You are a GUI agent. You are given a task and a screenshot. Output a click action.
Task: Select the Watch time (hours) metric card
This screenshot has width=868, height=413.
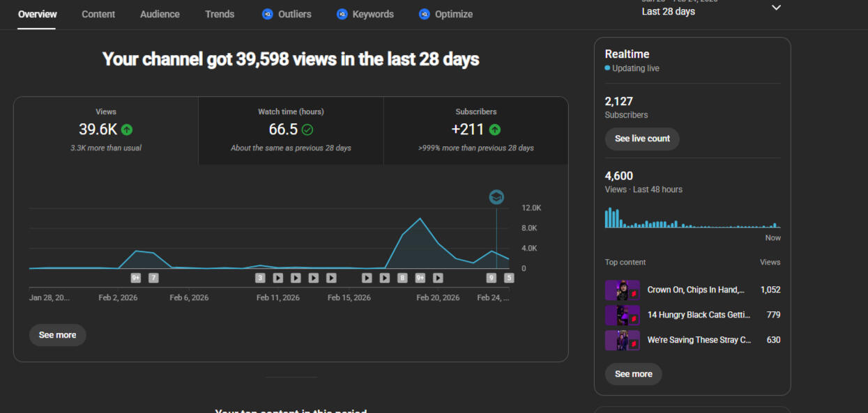[291, 130]
